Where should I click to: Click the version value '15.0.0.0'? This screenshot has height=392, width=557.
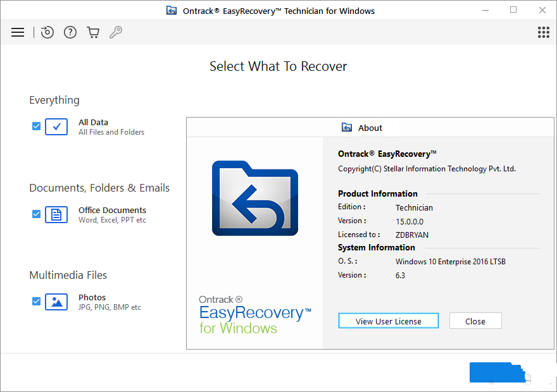point(410,222)
